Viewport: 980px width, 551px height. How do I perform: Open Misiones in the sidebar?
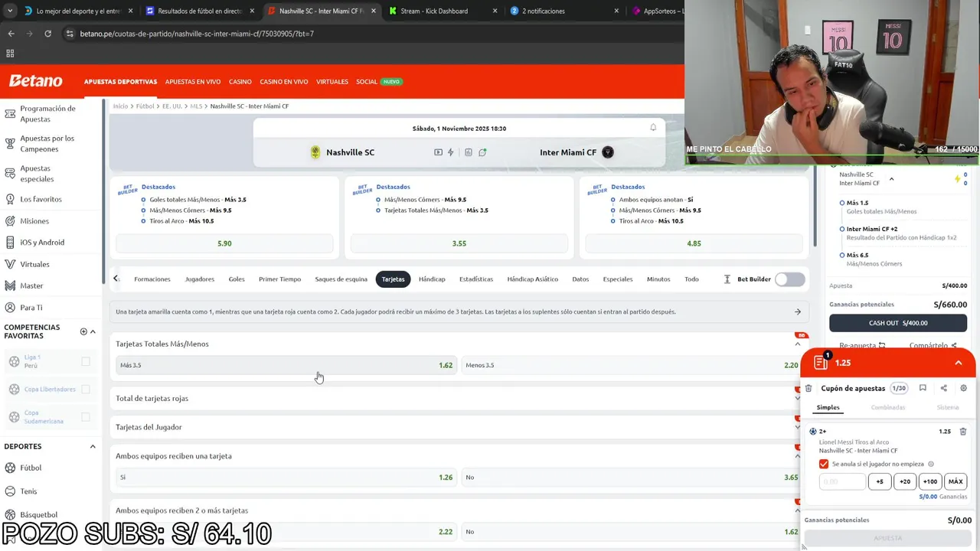click(x=34, y=221)
